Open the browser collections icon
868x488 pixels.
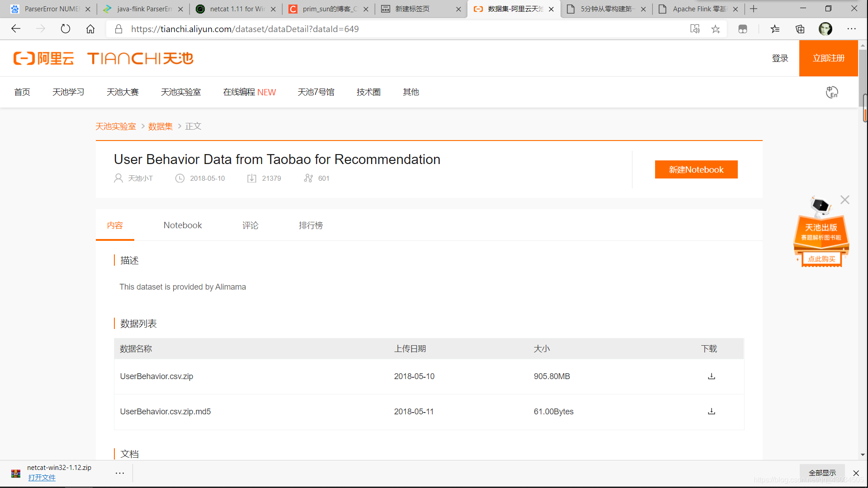[x=800, y=29]
